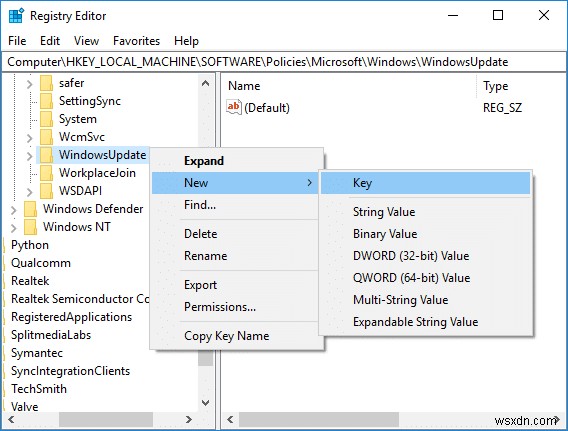
Task: Select Expandable String Value
Action: [425, 322]
